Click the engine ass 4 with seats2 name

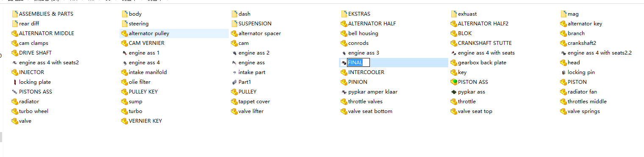tap(49, 63)
